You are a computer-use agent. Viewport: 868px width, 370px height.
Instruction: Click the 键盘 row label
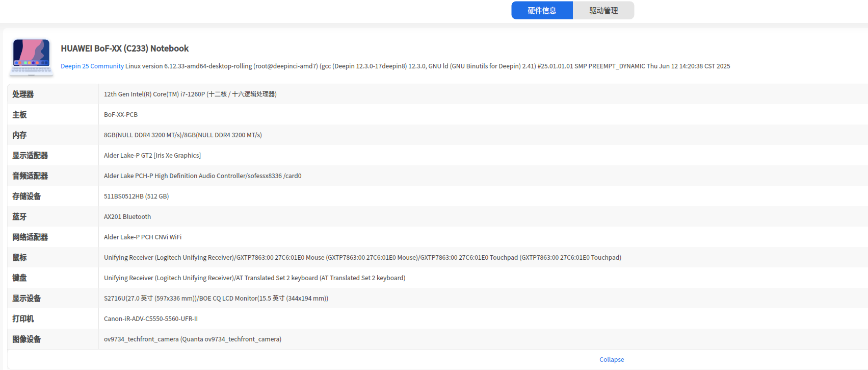[19, 278]
